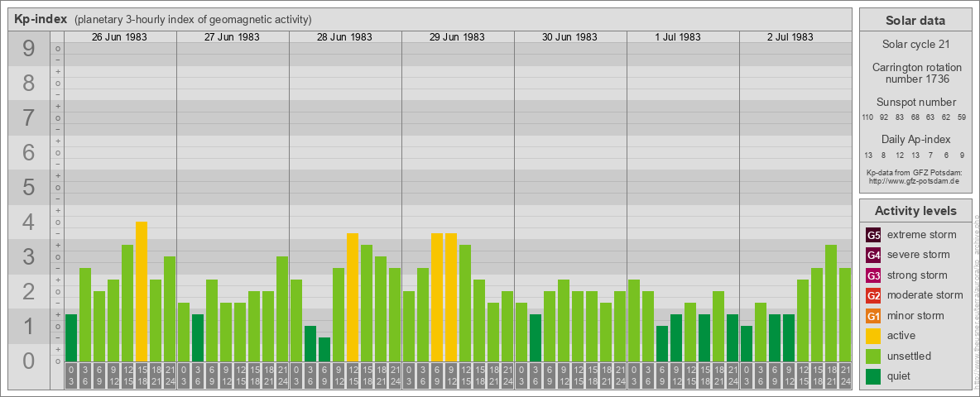Viewport: 980px width, 397px height.
Task: Click the dark green bar on 1 Jul 6-9
Action: pos(662,343)
